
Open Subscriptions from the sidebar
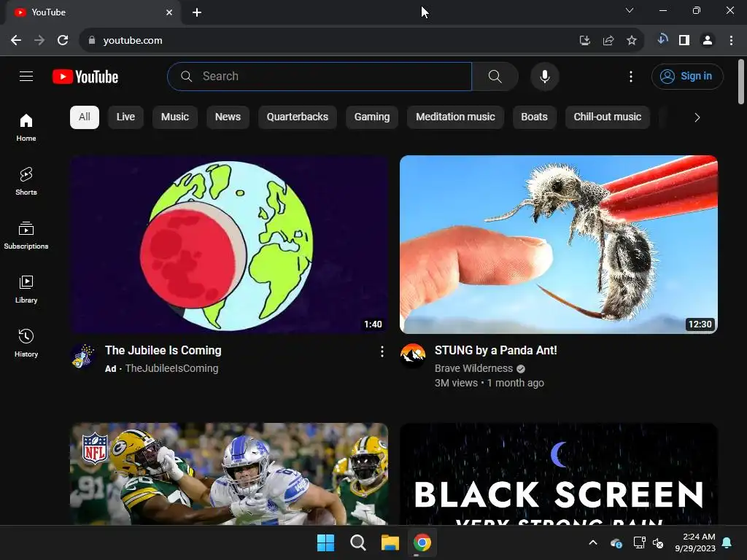coord(26,236)
